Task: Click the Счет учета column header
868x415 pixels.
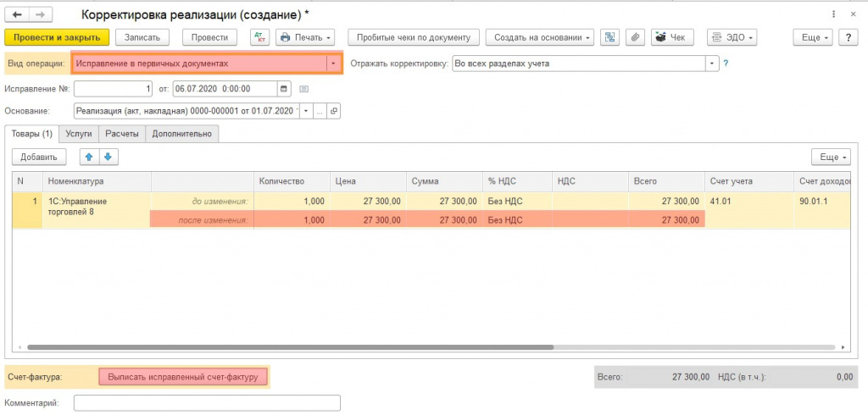Action: click(749, 181)
